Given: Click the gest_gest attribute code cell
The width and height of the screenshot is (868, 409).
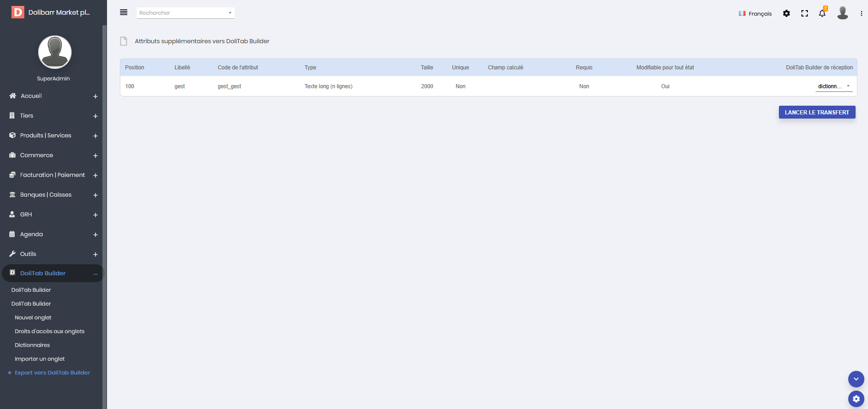Looking at the screenshot, I should pyautogui.click(x=229, y=86).
